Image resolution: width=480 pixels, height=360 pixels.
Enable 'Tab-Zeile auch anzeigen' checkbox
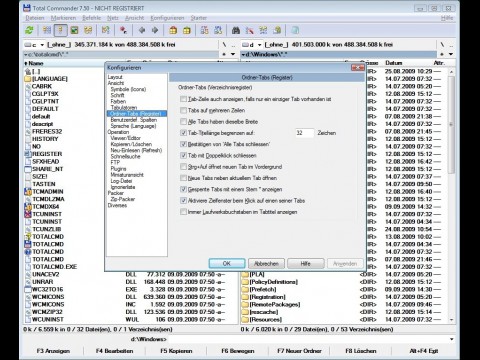click(x=183, y=99)
